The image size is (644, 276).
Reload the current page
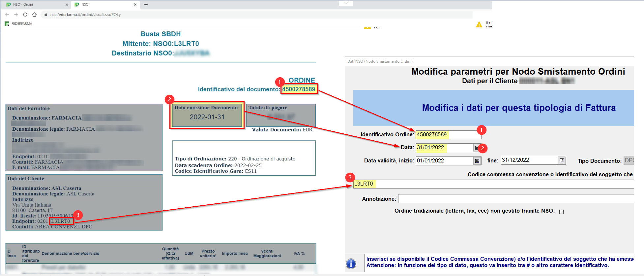[25, 15]
